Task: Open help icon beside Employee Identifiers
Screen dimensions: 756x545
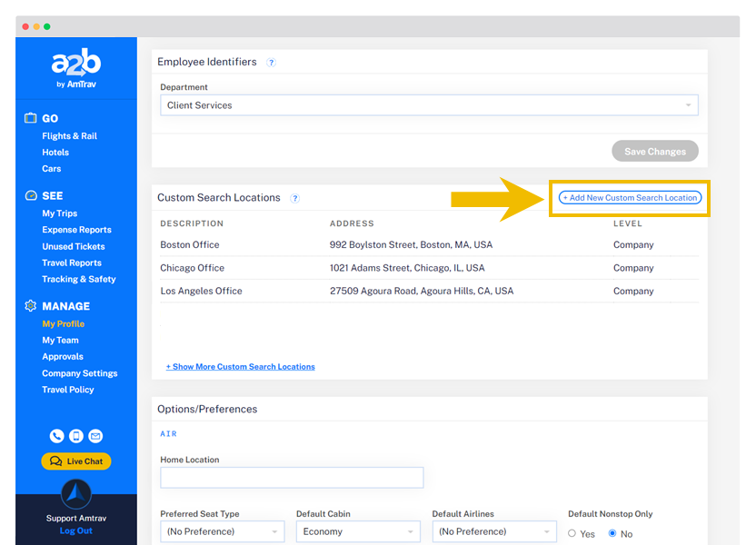Action: tap(272, 63)
